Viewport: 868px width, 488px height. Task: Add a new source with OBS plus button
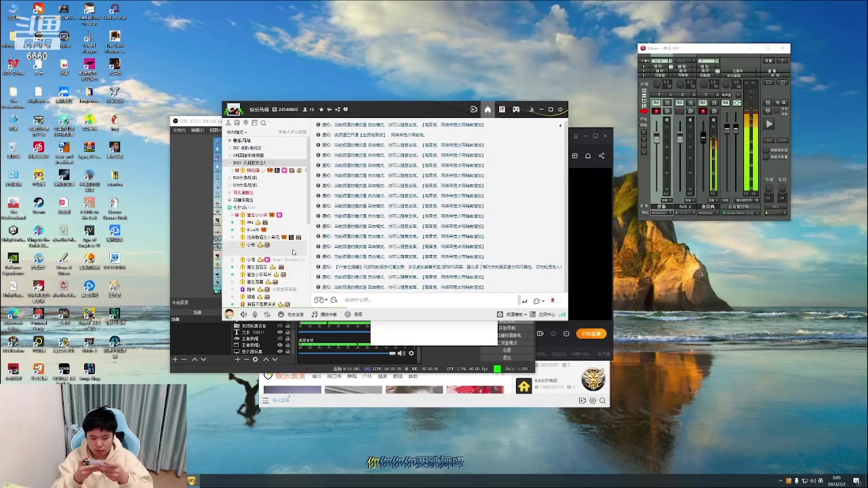tap(237, 359)
